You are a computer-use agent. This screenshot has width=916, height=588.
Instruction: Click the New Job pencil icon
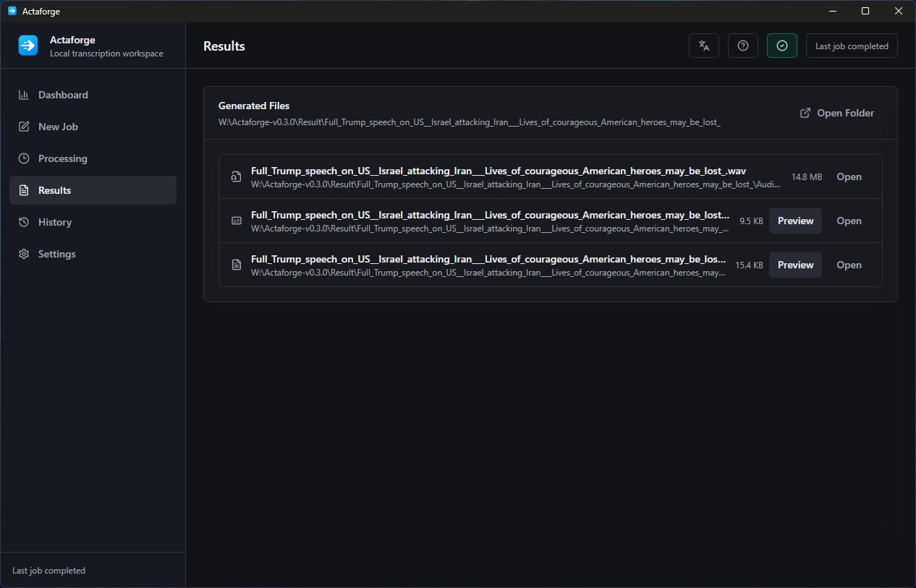[24, 127]
